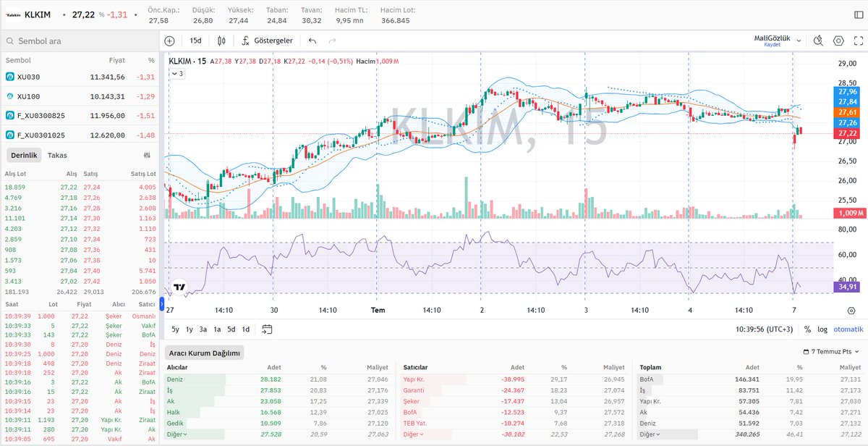Select the candlestick chart style icon
Screen dimensions: 868x446
222,41
